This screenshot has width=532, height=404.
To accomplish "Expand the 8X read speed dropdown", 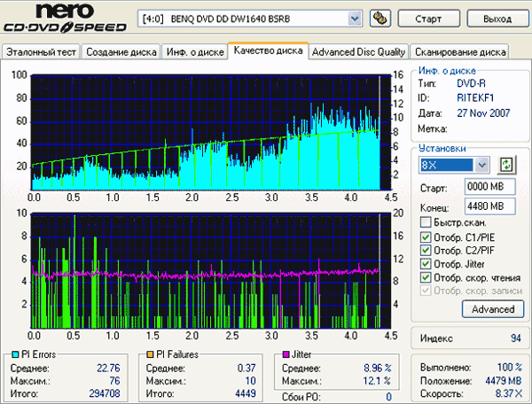I will 482,165.
